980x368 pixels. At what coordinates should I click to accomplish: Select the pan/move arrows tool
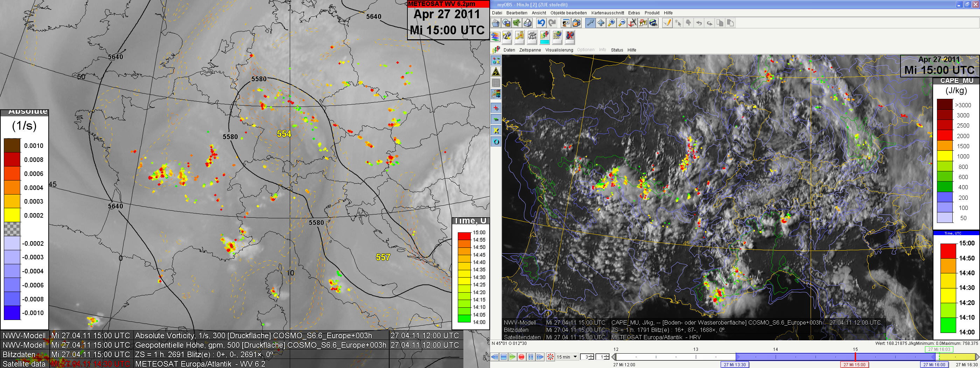tap(601, 23)
